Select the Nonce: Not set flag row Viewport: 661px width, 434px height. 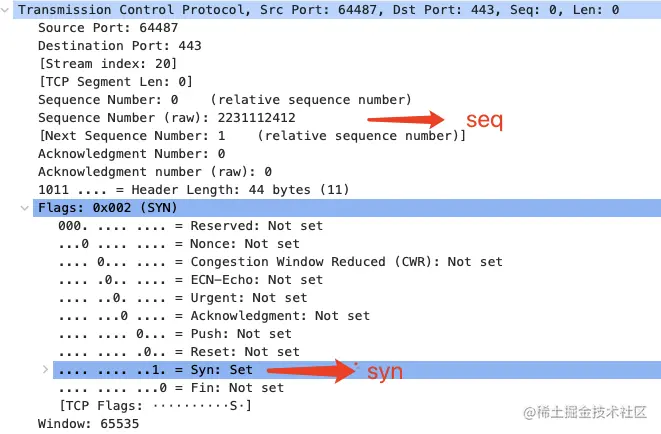pos(179,243)
